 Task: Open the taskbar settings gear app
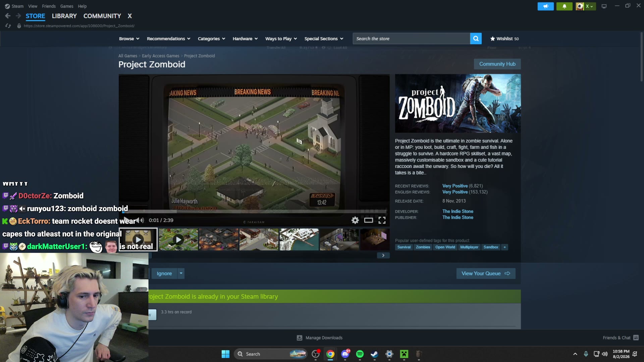pyautogui.click(x=389, y=354)
